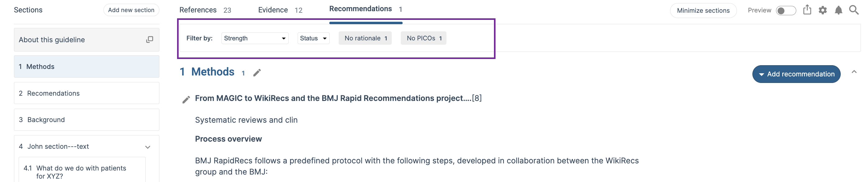Click Minimize sections button
The height and width of the screenshot is (182, 868).
tap(703, 11)
